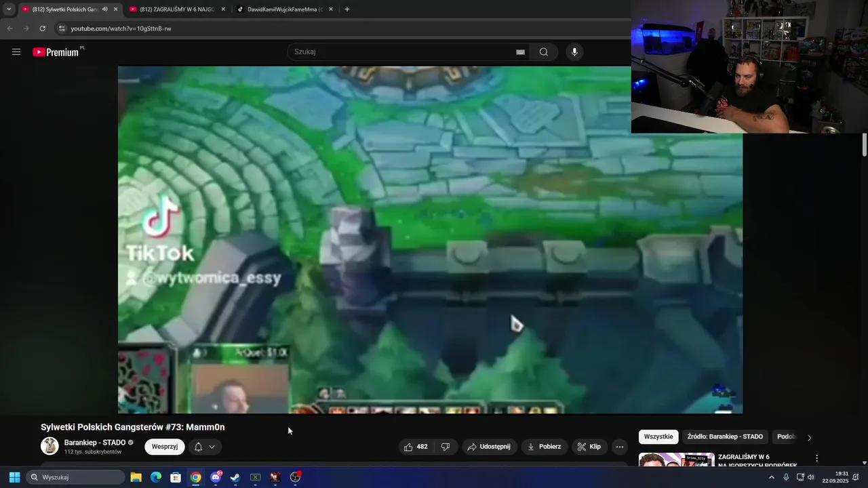
Task: Click the Udostępnij share button
Action: pyautogui.click(x=490, y=447)
